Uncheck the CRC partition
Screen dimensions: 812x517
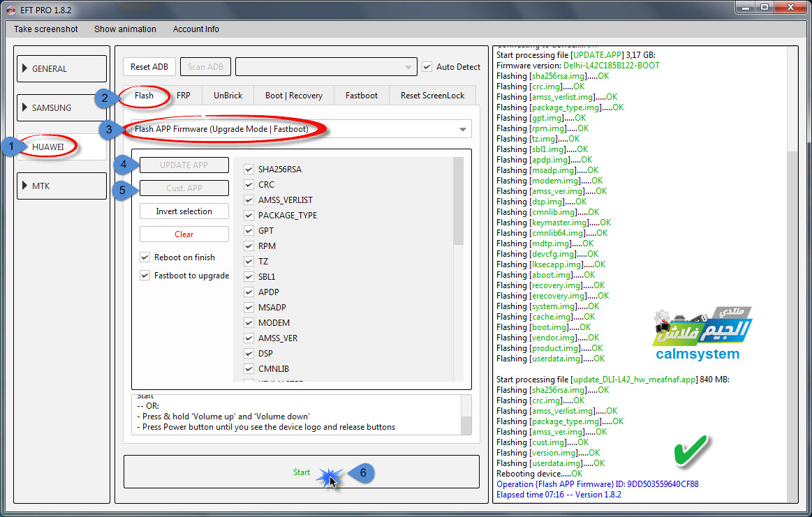pyautogui.click(x=249, y=184)
